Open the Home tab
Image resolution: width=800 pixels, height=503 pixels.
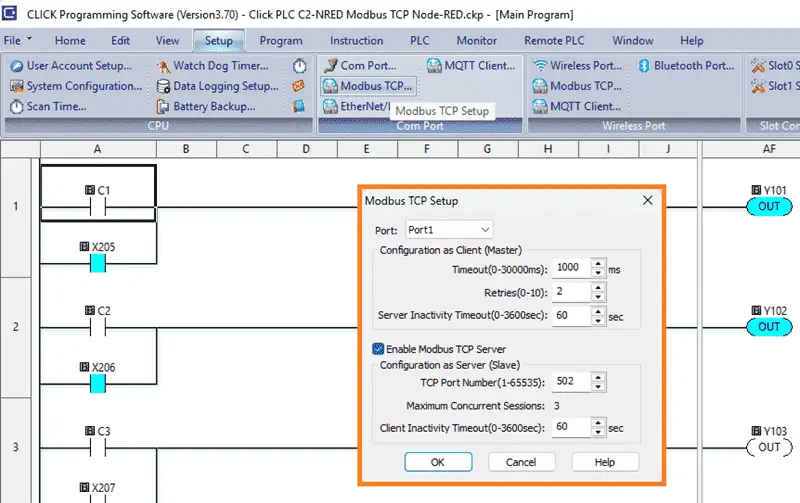[70, 40]
